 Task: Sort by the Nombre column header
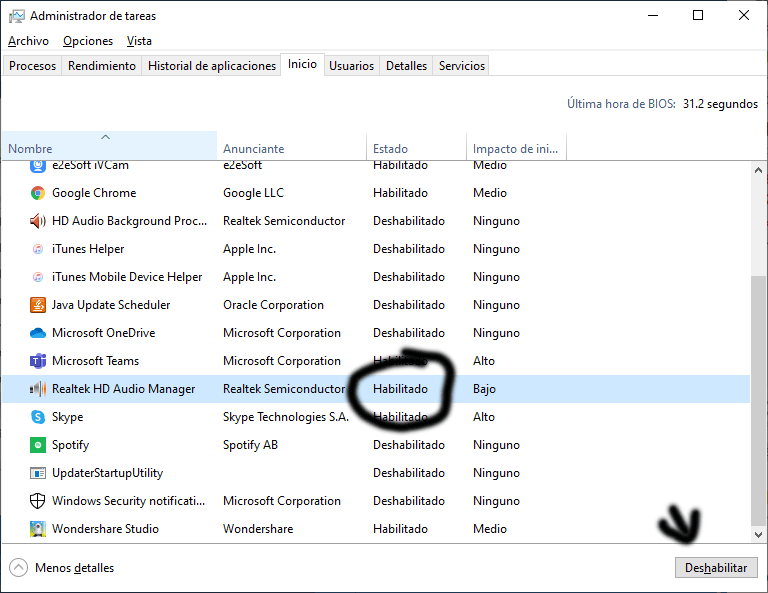(x=109, y=145)
